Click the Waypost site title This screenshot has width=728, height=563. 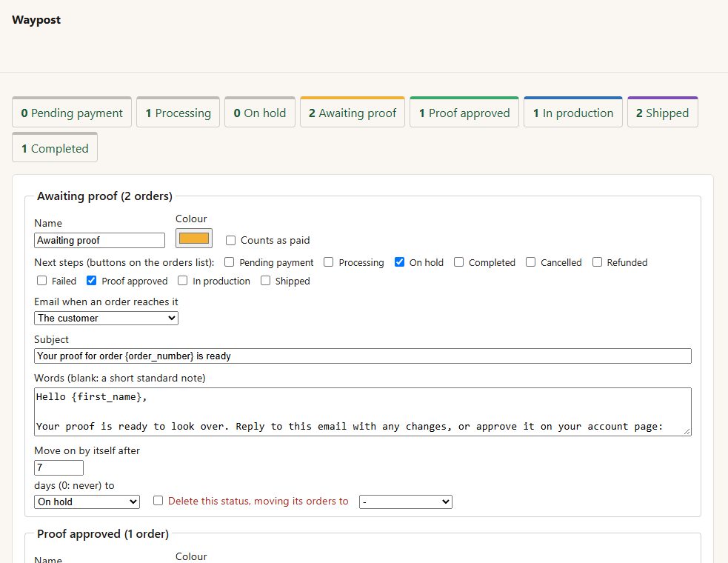click(x=36, y=20)
